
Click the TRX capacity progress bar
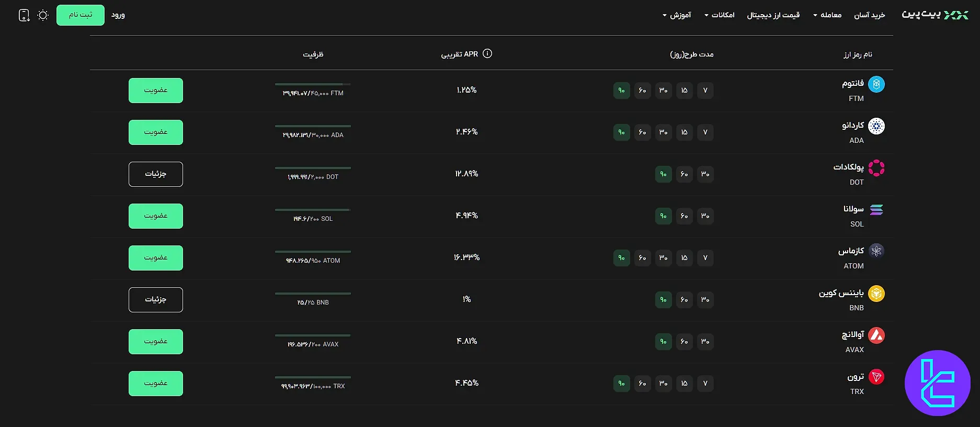coord(313,377)
